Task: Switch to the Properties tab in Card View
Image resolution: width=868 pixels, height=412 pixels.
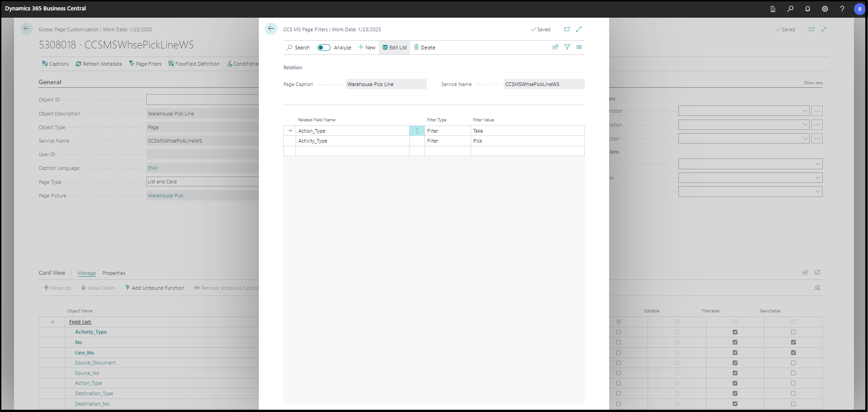Action: [x=114, y=273]
